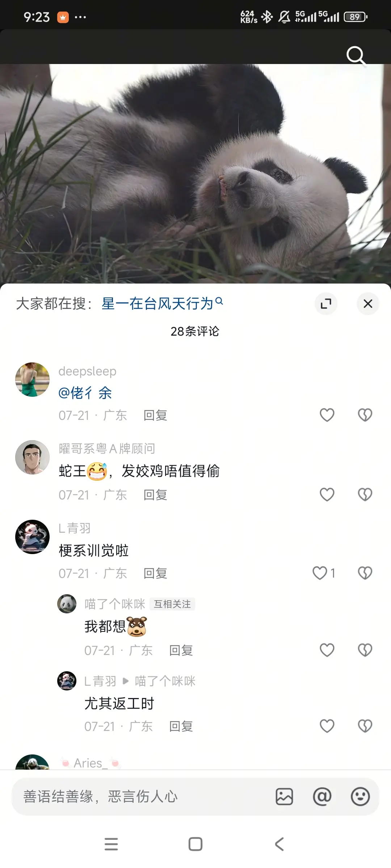Close the comments panel
The width and height of the screenshot is (391, 868).
[368, 303]
